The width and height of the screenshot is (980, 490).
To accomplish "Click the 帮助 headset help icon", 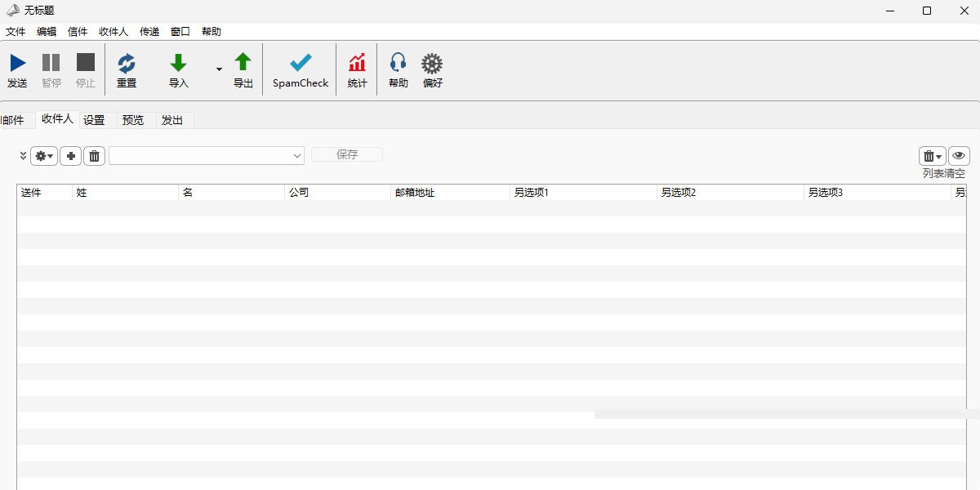I will pos(398,63).
